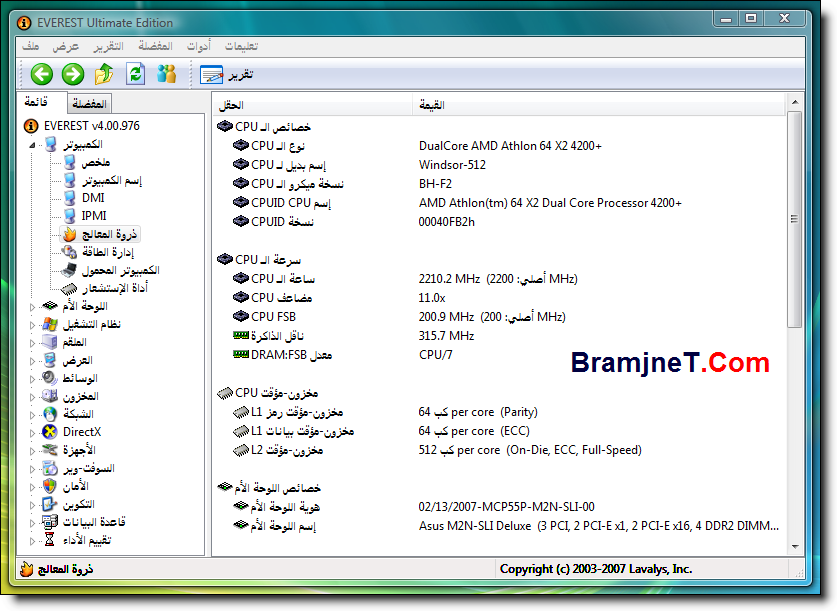Expand the DirectX tree node
Image resolution: width=837 pixels, height=611 pixels.
tap(32, 433)
